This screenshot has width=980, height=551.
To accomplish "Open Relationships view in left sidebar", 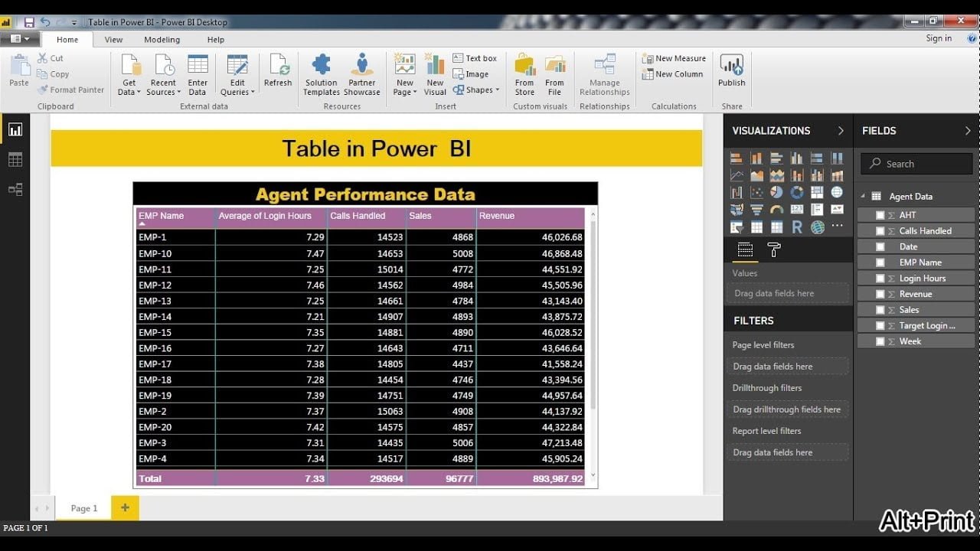I will coord(15,189).
